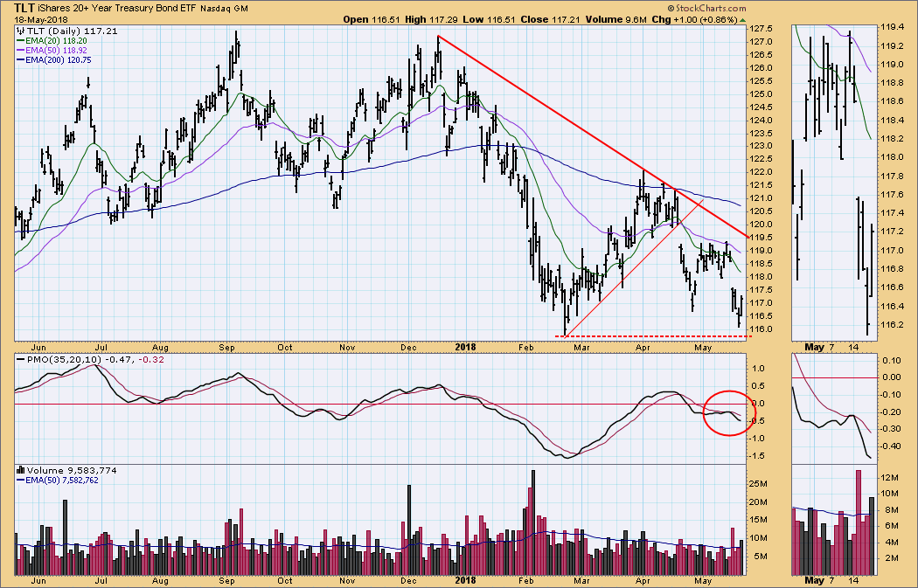918x588 pixels.
Task: Click the 18-May-2018 date label
Action: [41, 19]
